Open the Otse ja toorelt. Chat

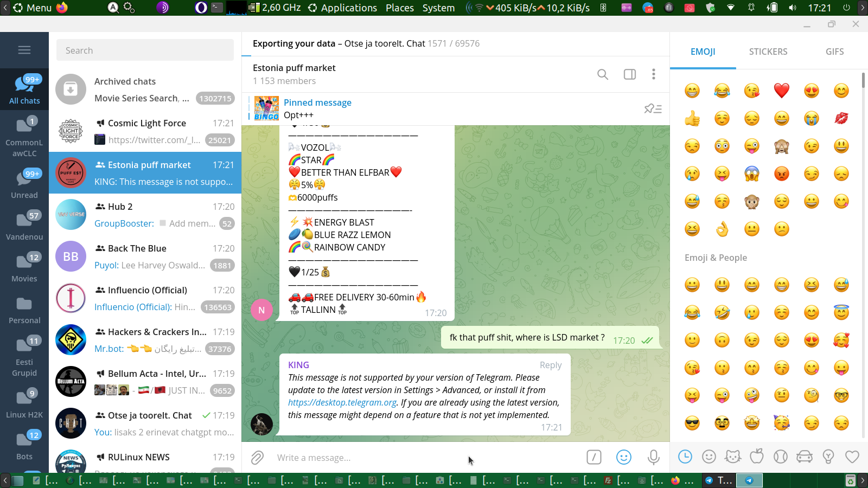(145, 423)
